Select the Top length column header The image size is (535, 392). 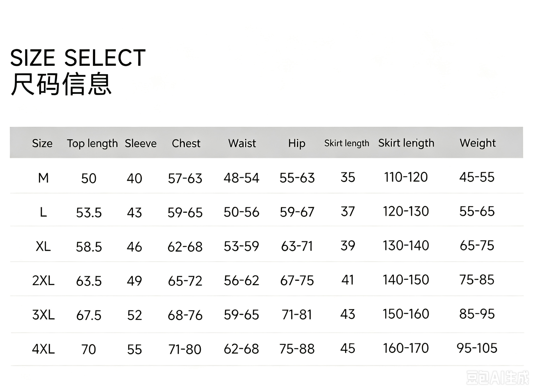pos(92,143)
